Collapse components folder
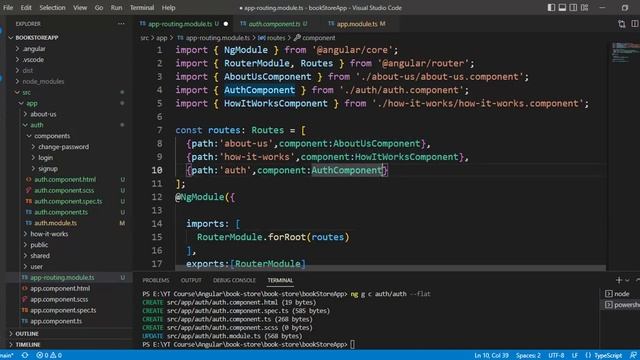Screen dimensions: 640x360 click(x=52, y=136)
